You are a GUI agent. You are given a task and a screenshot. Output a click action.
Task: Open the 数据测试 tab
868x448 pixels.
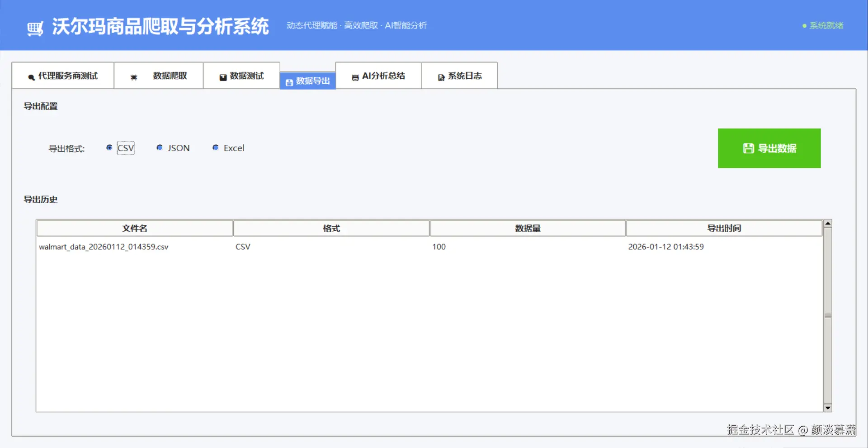(x=241, y=76)
